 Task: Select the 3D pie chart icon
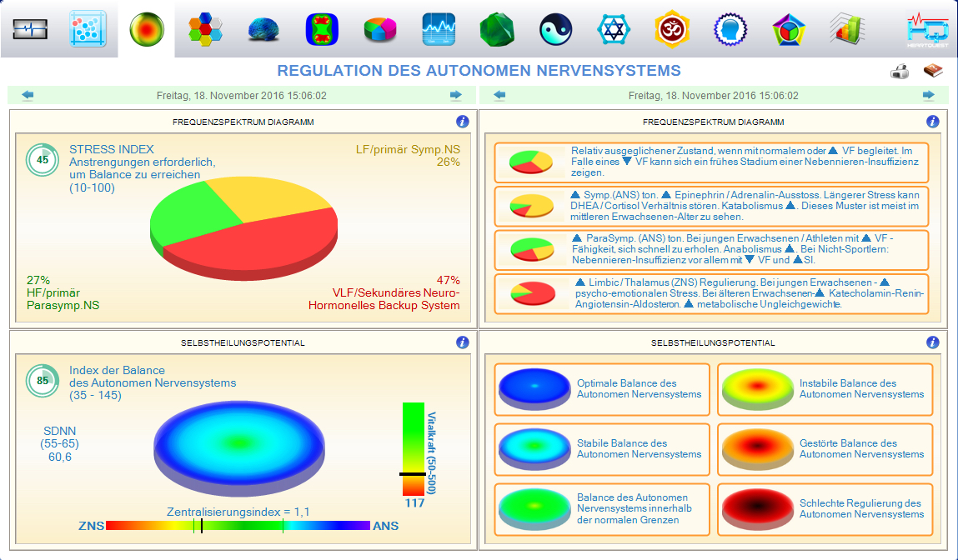(379, 30)
